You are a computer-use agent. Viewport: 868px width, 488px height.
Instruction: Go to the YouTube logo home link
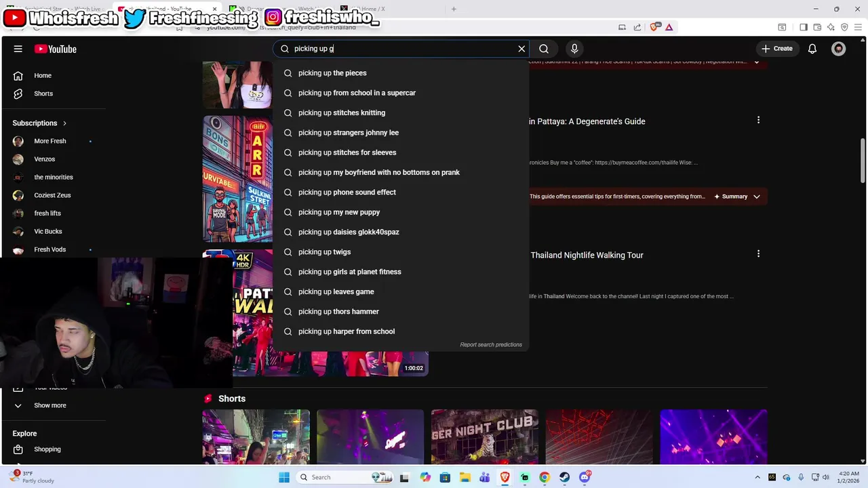pyautogui.click(x=56, y=49)
